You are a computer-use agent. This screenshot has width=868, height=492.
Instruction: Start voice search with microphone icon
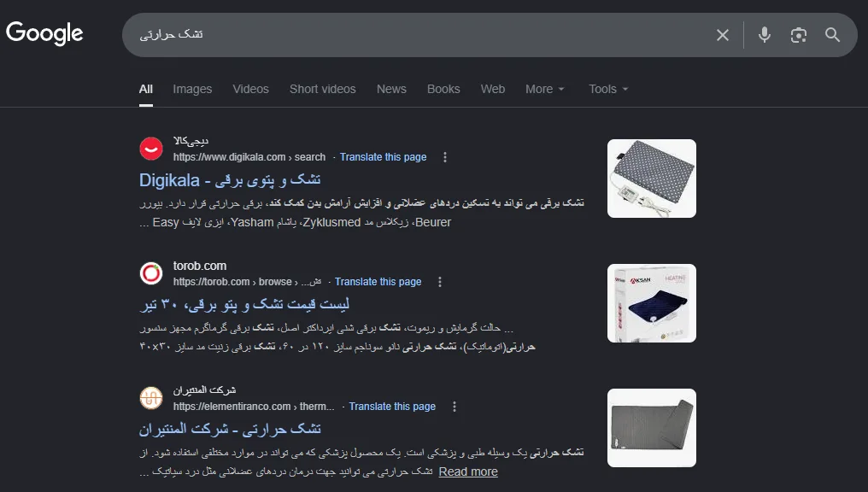point(765,35)
